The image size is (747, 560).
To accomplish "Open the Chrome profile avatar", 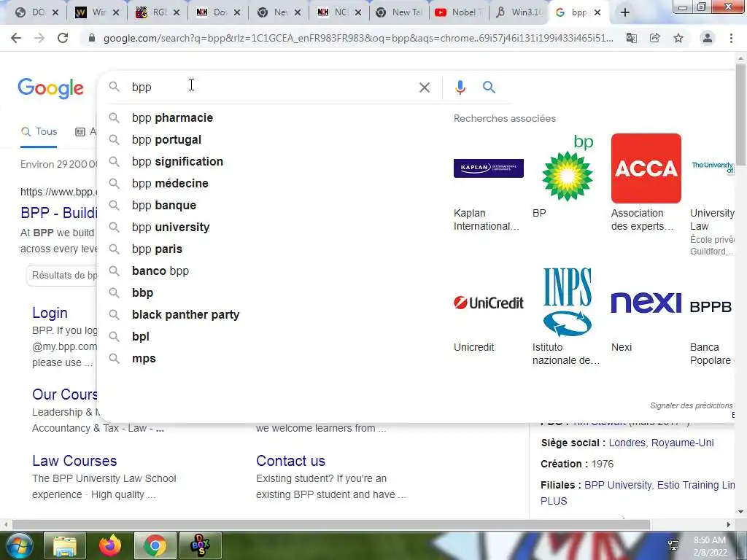I will [x=708, y=38].
